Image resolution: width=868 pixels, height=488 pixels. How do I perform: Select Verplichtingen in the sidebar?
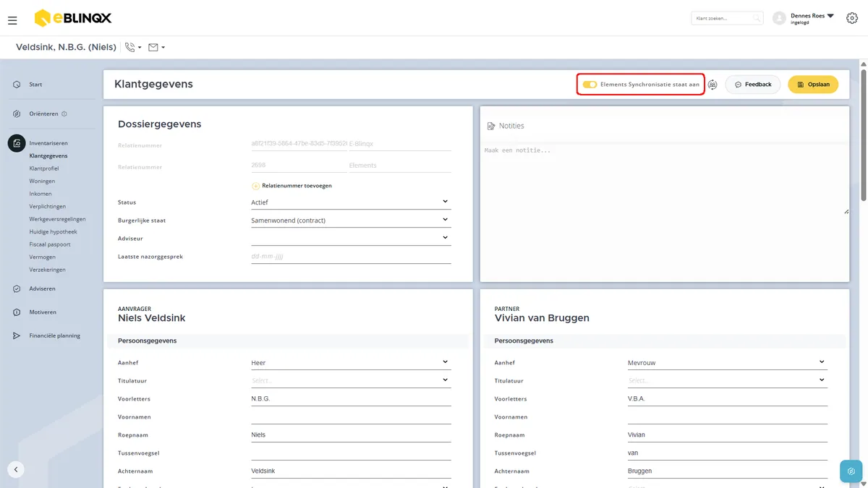(x=48, y=207)
